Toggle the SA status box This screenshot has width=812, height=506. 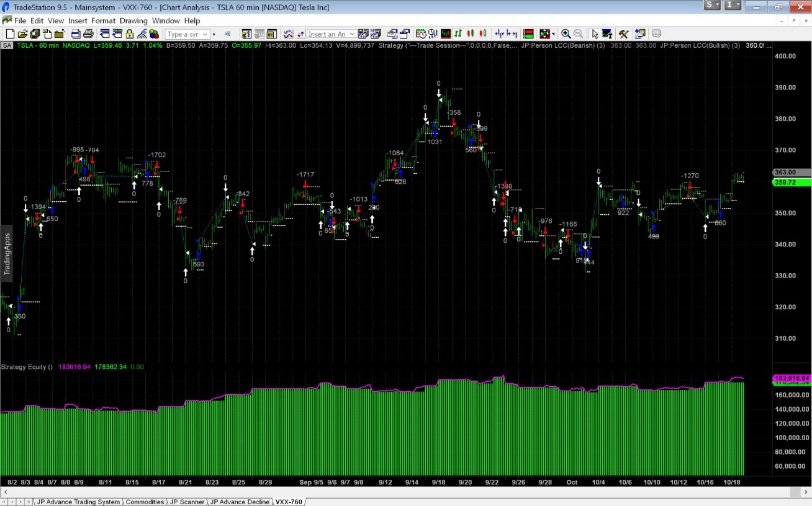pyautogui.click(x=7, y=45)
